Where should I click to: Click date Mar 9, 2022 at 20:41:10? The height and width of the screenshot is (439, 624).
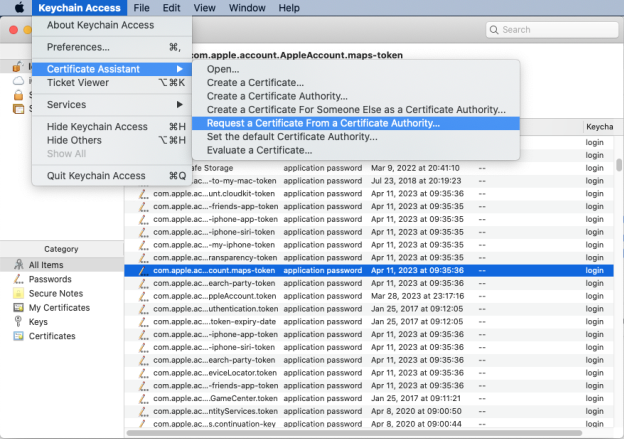pyautogui.click(x=415, y=168)
